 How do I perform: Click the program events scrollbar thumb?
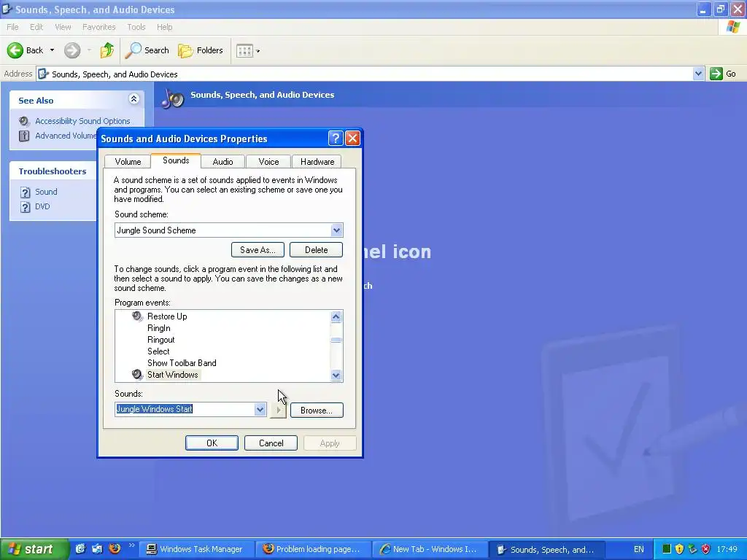[336, 340]
